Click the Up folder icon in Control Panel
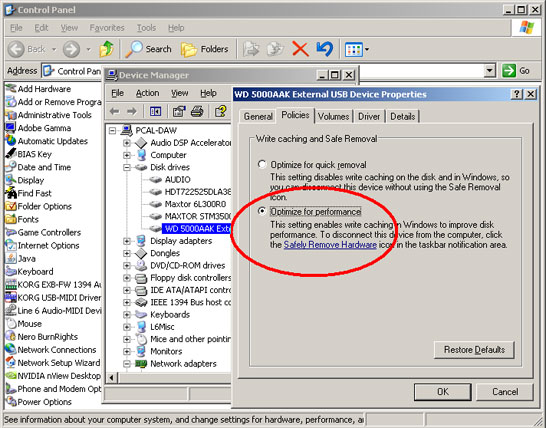Screen dimensions: 546x428 pyautogui.click(x=107, y=49)
